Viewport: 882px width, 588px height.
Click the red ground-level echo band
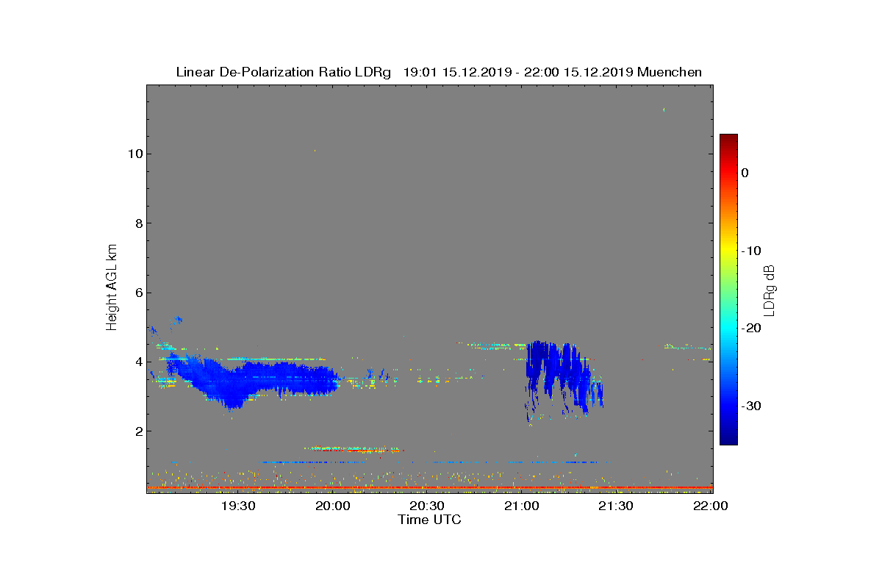pos(429,487)
